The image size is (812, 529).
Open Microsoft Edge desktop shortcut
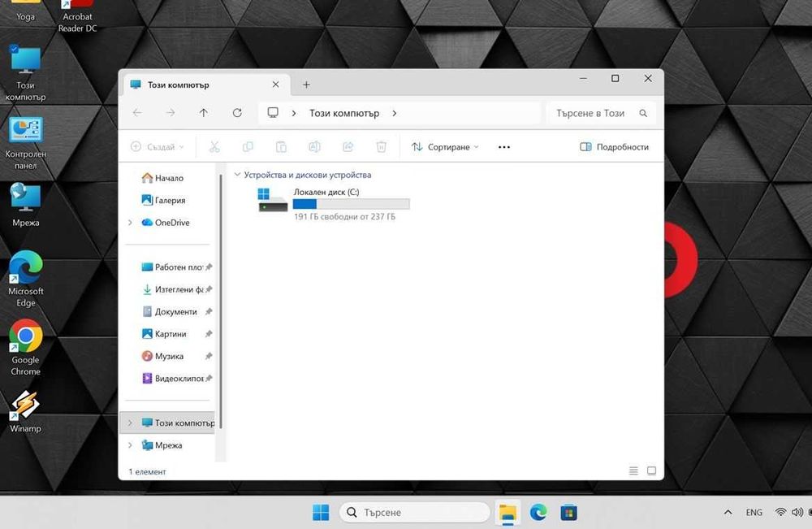tap(26, 279)
